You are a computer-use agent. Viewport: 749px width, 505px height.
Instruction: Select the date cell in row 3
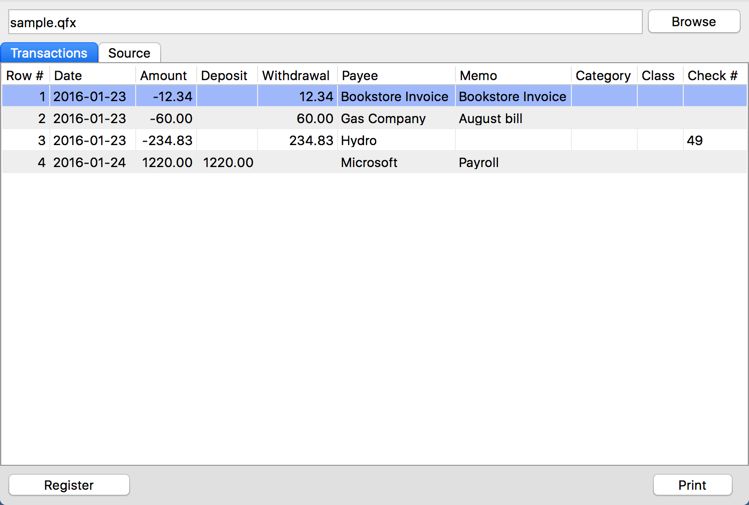(92, 140)
